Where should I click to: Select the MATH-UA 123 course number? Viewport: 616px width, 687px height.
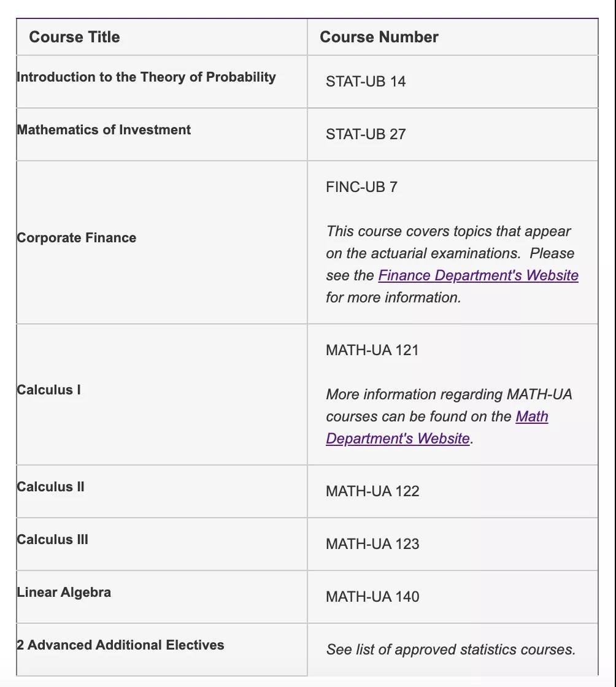click(x=372, y=544)
